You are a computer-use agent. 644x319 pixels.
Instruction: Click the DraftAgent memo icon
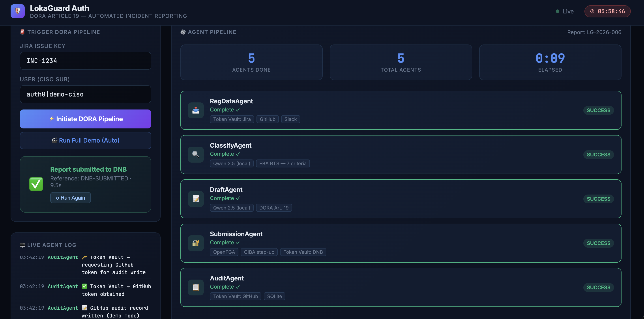click(x=196, y=198)
